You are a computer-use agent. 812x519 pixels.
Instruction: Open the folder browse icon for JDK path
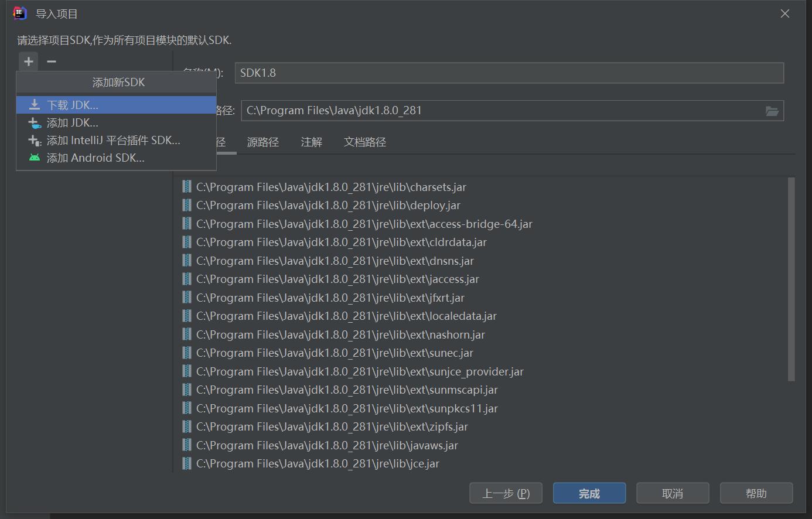[772, 111]
